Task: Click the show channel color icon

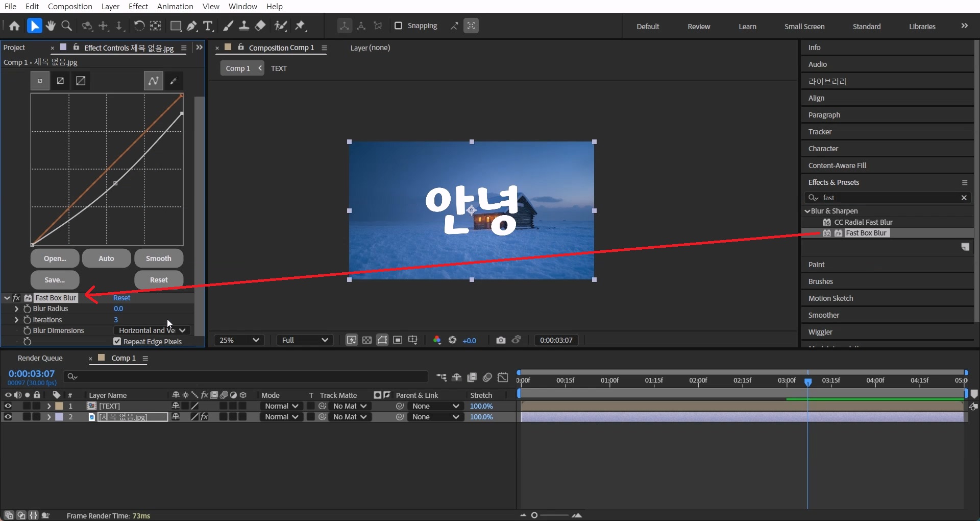Action: click(437, 340)
